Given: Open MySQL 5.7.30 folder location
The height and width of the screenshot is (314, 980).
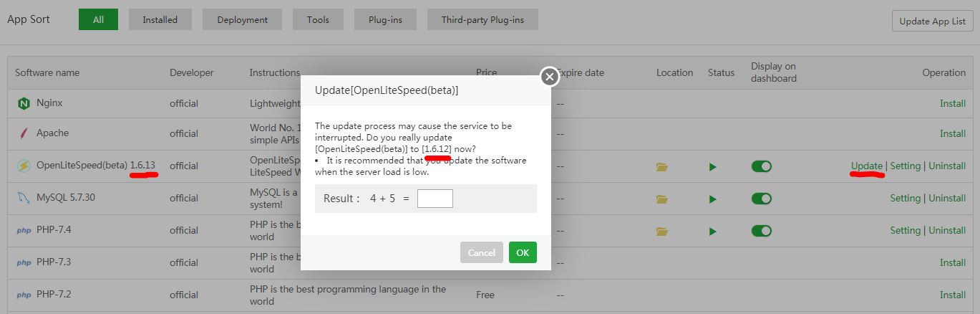Looking at the screenshot, I should pyautogui.click(x=662, y=199).
